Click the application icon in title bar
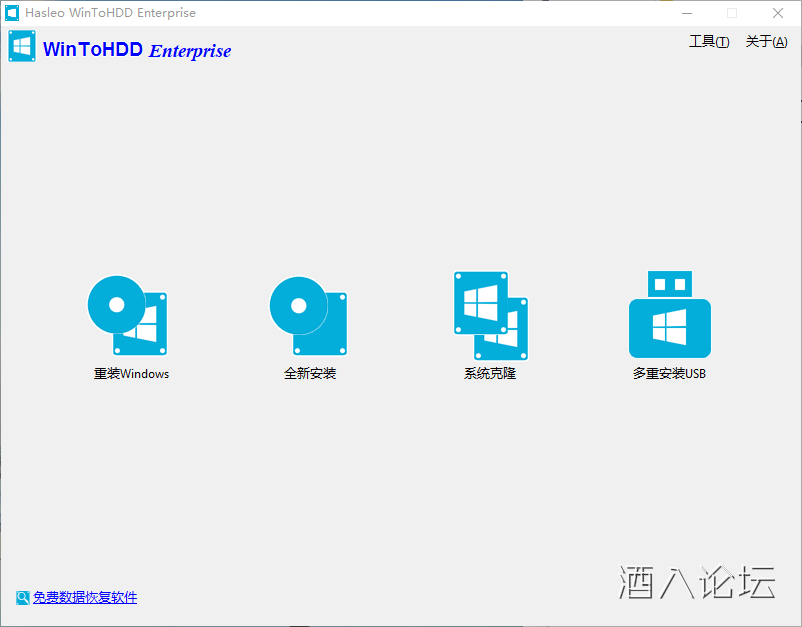This screenshot has height=627, width=802. [x=12, y=12]
